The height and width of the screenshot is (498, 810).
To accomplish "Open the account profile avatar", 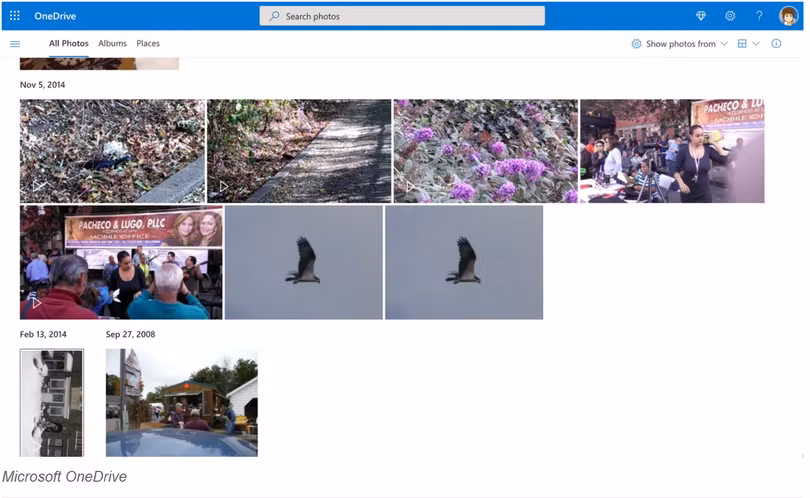I will click(x=788, y=16).
